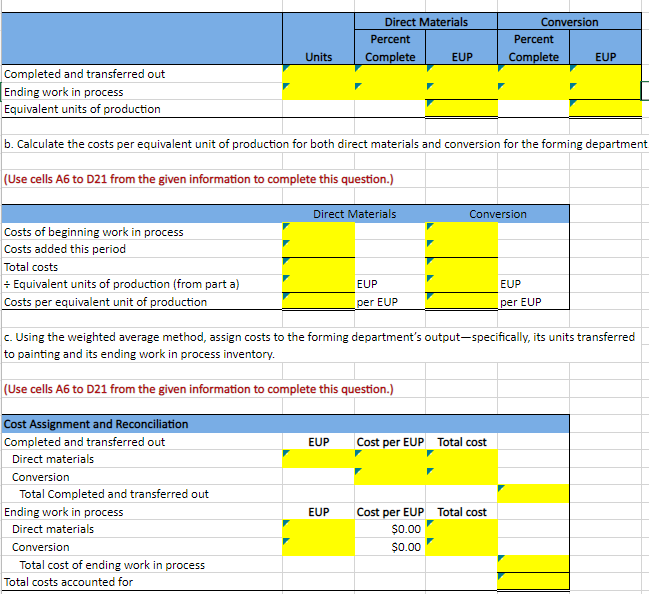The width and height of the screenshot is (649, 594).
Task: Click Direct Materials EUP for Ending work in process
Action: 462,91
